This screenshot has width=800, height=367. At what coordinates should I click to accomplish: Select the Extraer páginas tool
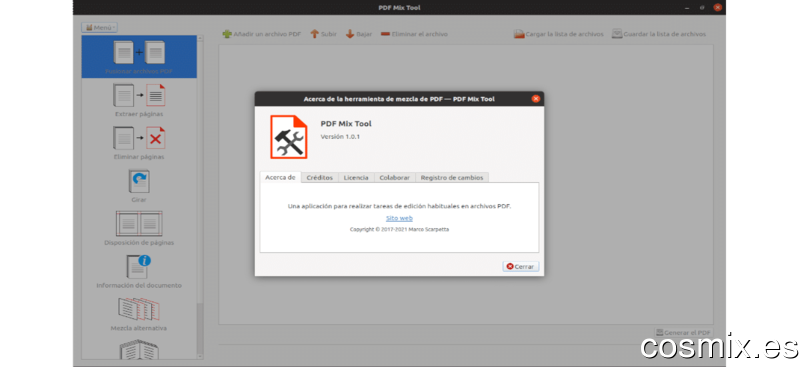(x=139, y=100)
